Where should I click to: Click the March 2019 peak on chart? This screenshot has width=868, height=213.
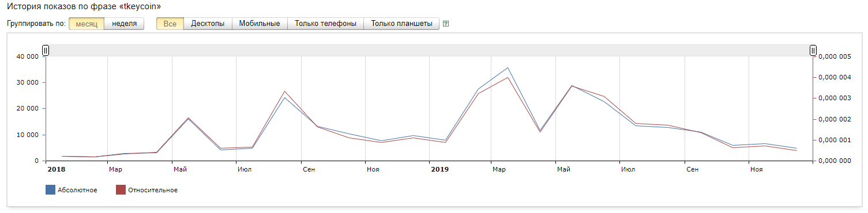point(508,68)
